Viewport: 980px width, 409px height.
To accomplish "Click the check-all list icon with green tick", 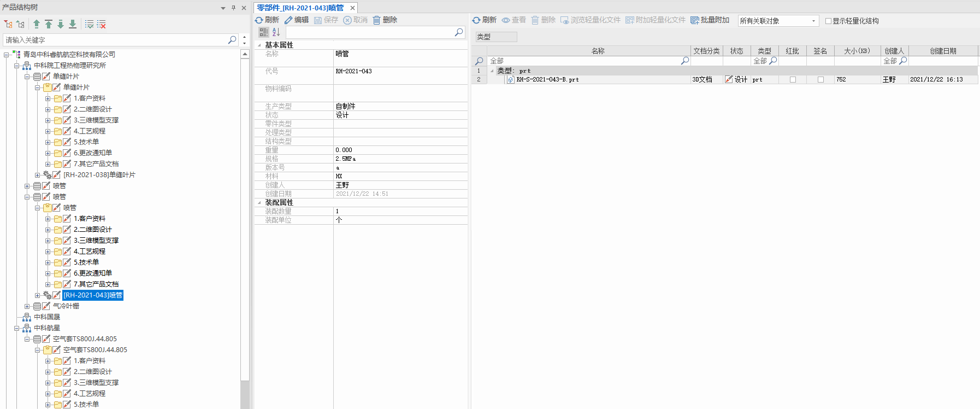I will (89, 24).
